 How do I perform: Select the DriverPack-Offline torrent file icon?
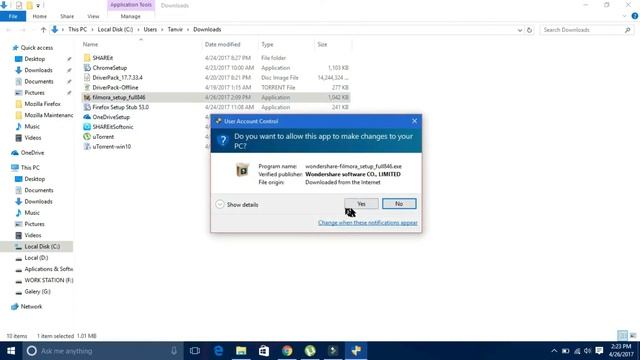pyautogui.click(x=87, y=87)
